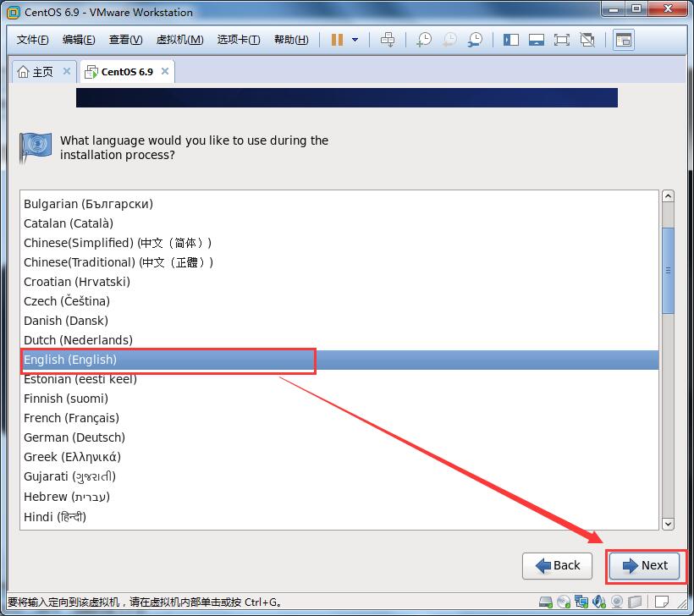694x616 pixels.
Task: Click the language list scrollbar thumb
Action: click(x=668, y=271)
